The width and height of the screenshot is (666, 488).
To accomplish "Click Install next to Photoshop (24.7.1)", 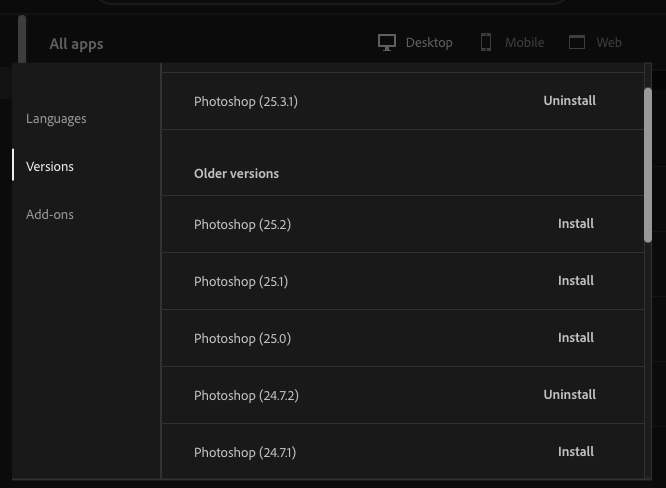I will pos(575,452).
